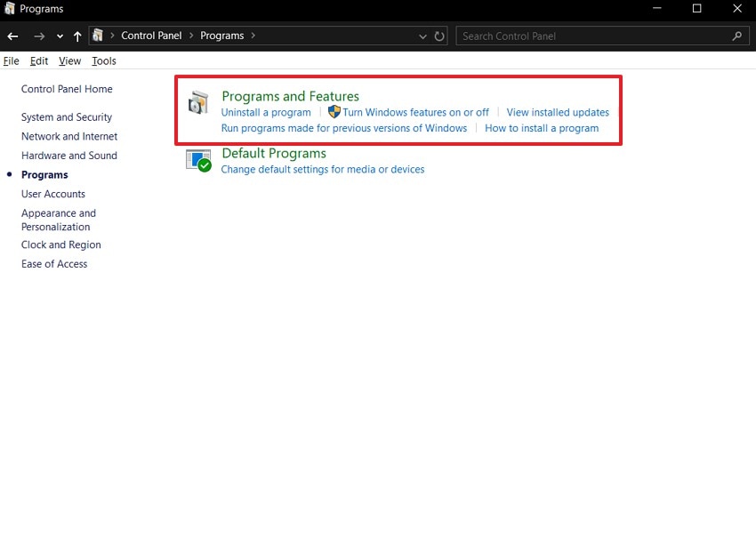This screenshot has width=756, height=537.
Task: Click the Control Panel icon in address bar
Action: [x=98, y=36]
